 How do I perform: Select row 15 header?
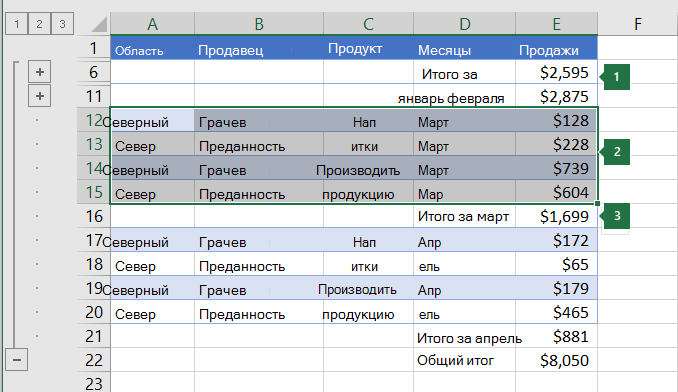pos(94,192)
